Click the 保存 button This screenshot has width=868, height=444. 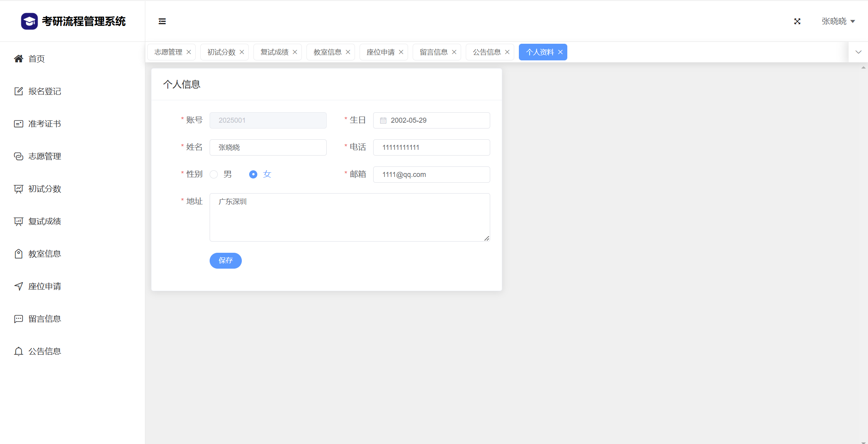226,261
